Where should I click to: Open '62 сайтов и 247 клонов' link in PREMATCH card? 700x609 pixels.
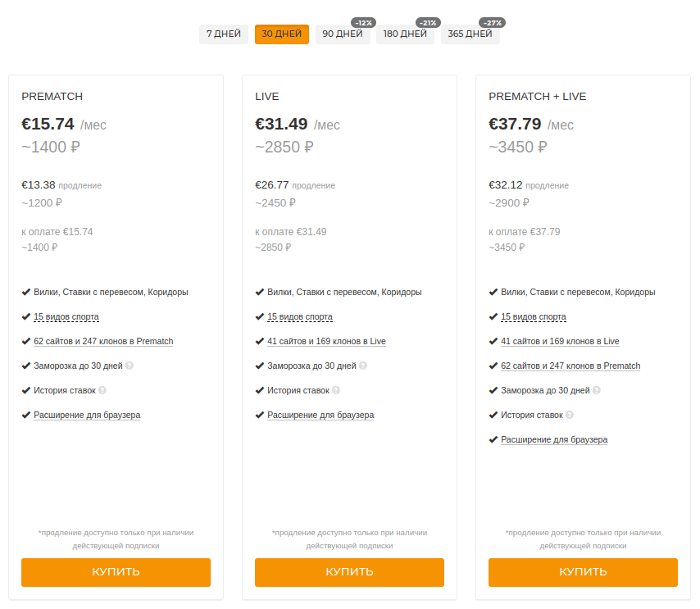(x=103, y=342)
